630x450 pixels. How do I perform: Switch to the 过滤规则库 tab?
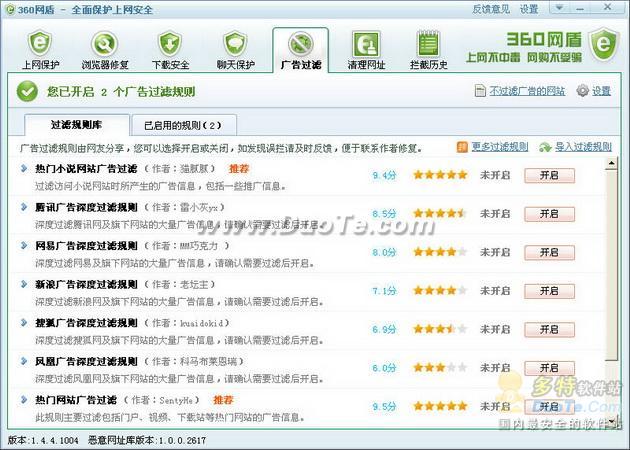(x=77, y=125)
